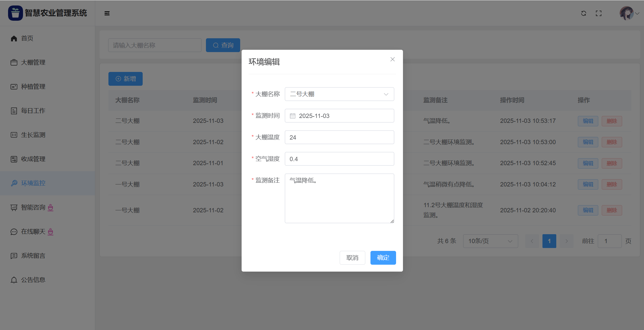This screenshot has width=644, height=330.
Task: Open user avatar menu
Action: point(626,13)
